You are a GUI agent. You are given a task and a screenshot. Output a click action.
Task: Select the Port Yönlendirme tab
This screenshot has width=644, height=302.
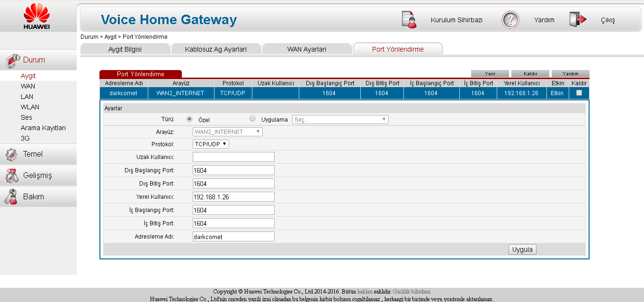(398, 49)
